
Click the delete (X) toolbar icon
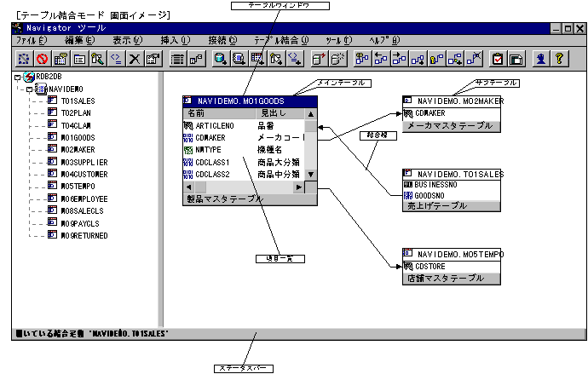[134, 59]
